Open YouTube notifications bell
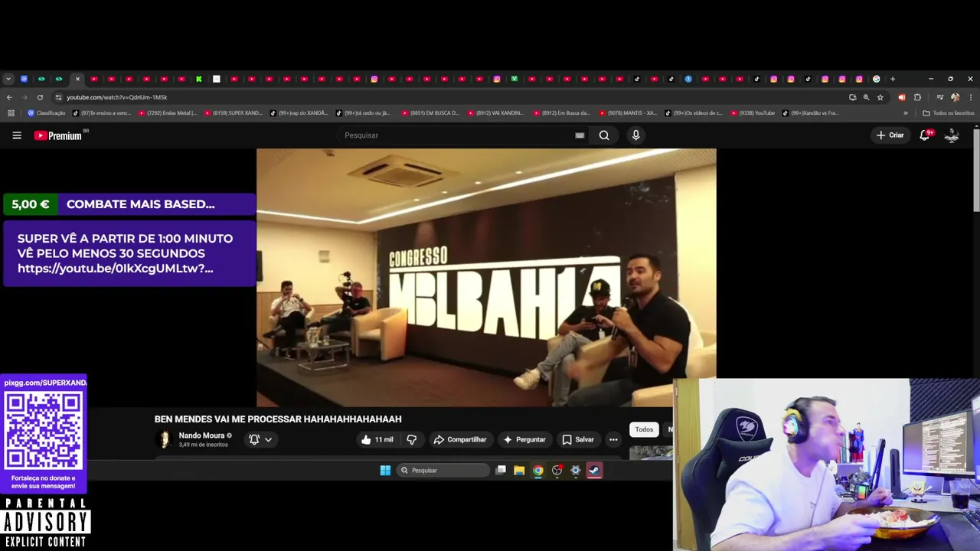980x551 pixels. 925,135
